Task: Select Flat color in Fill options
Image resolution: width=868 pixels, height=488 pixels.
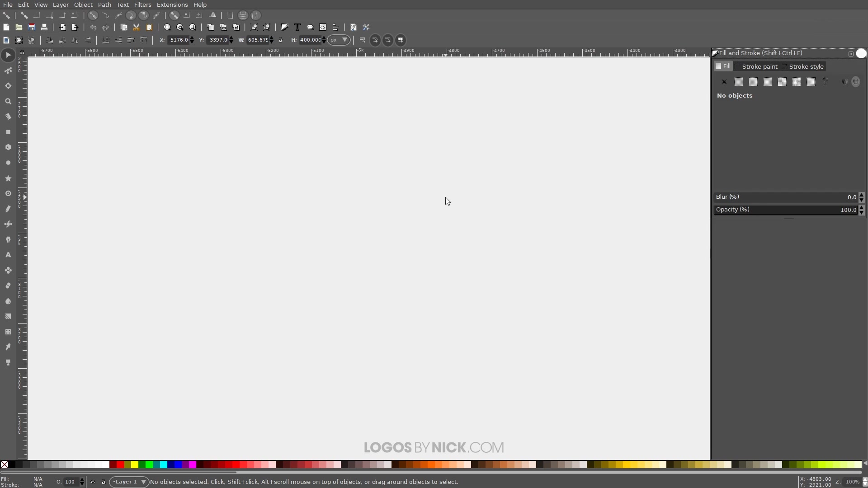Action: pyautogui.click(x=739, y=82)
